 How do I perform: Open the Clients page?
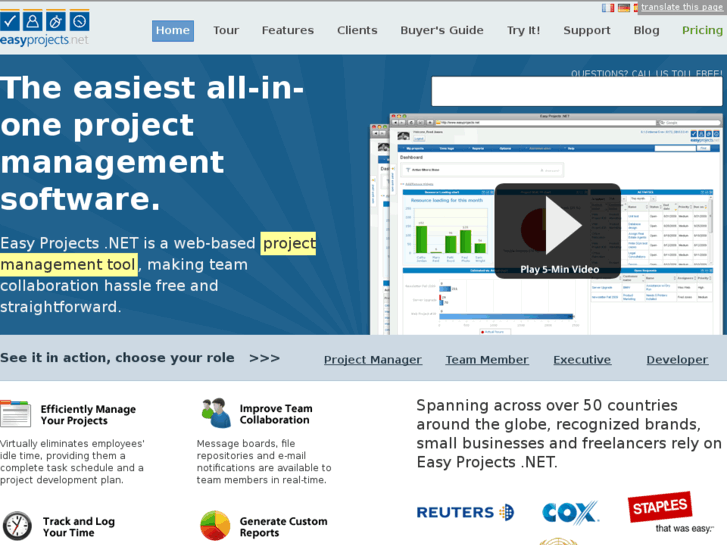[x=357, y=31]
